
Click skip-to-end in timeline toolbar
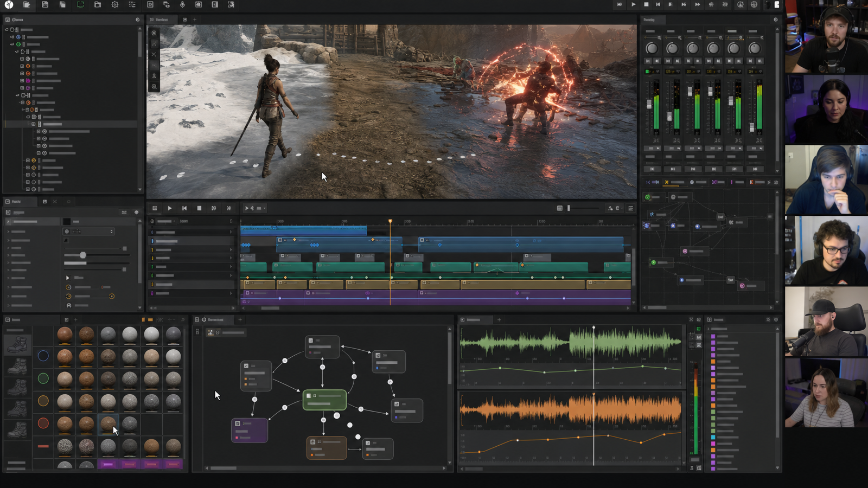[x=228, y=208]
